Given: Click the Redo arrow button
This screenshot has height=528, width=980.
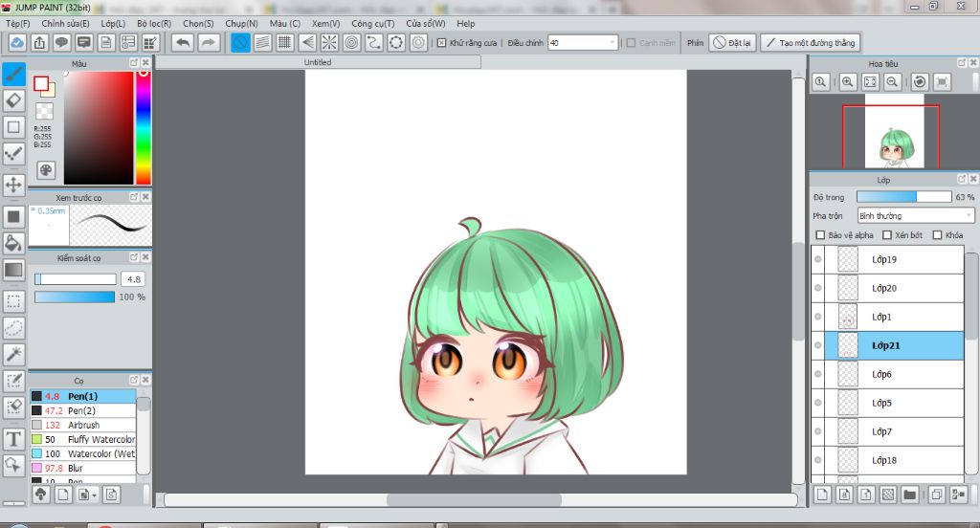Looking at the screenshot, I should (x=209, y=42).
